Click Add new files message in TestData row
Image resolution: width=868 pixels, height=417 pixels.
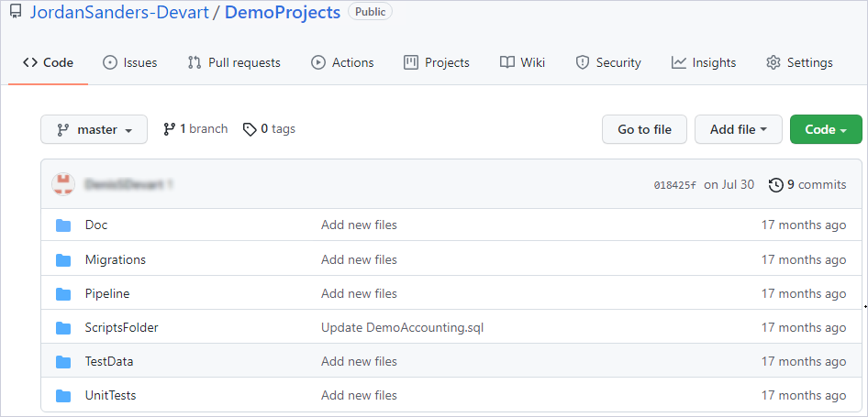pos(360,362)
